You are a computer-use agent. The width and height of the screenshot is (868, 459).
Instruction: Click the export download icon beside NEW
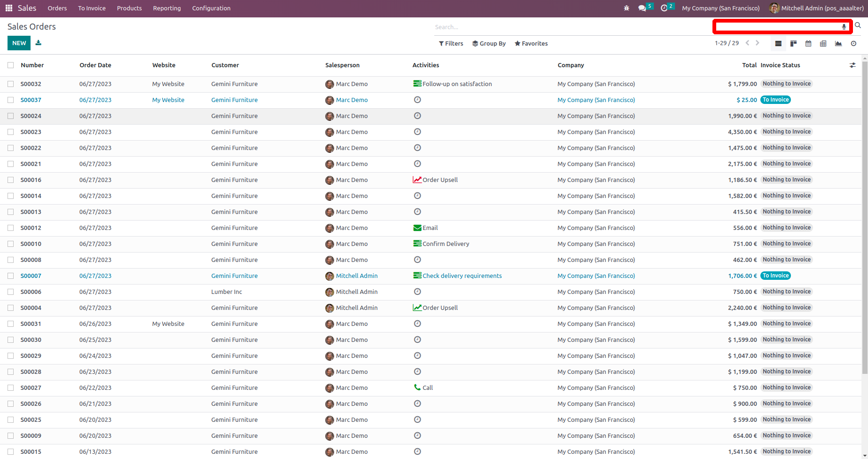(39, 43)
